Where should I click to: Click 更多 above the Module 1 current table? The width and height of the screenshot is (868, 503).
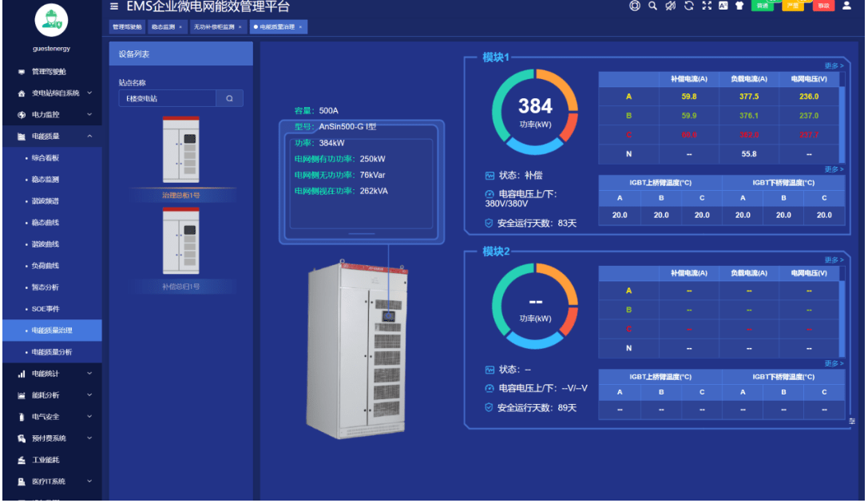[834, 65]
